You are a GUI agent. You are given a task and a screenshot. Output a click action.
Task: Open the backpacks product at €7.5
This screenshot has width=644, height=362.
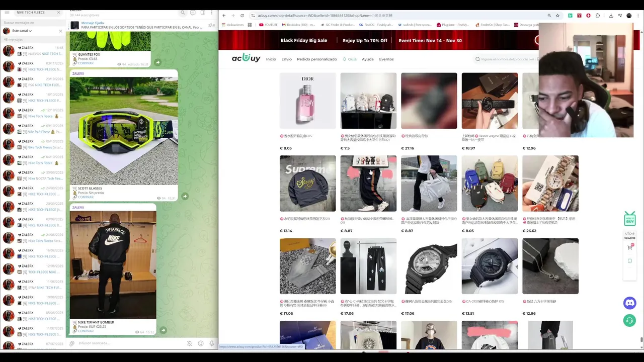[368, 101]
